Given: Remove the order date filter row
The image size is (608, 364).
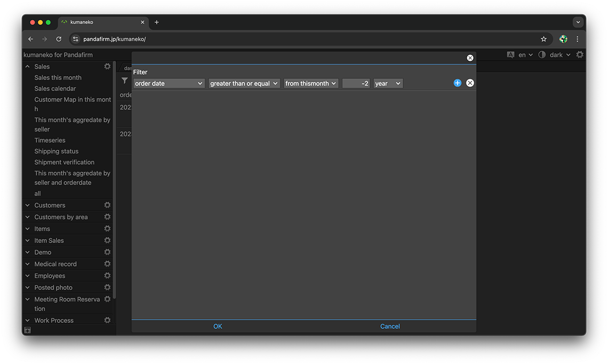Looking at the screenshot, I should [470, 83].
